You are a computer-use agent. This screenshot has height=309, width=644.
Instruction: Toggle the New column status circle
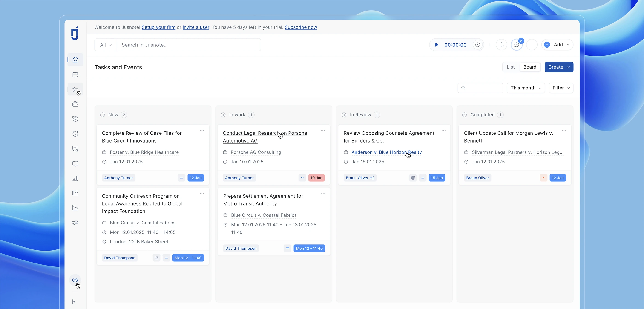click(102, 115)
